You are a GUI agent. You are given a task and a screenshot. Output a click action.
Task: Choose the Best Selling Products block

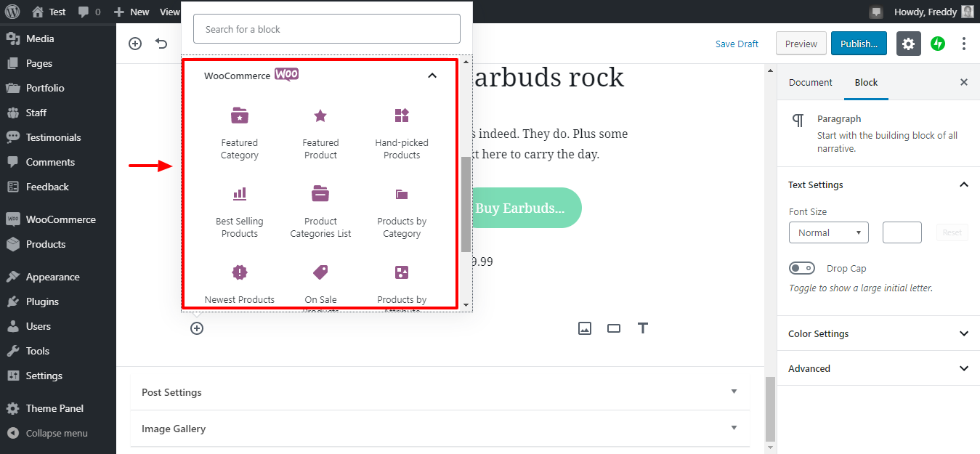pos(240,210)
